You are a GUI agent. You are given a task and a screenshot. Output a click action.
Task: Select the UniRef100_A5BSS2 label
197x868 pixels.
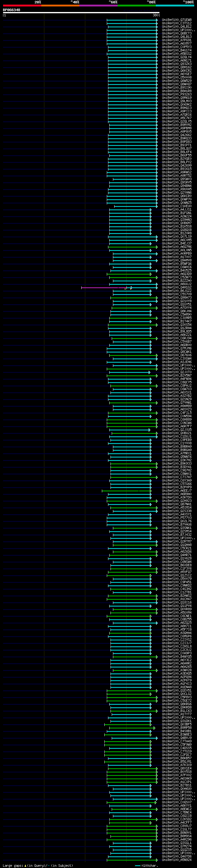pyautogui.click(x=177, y=54)
